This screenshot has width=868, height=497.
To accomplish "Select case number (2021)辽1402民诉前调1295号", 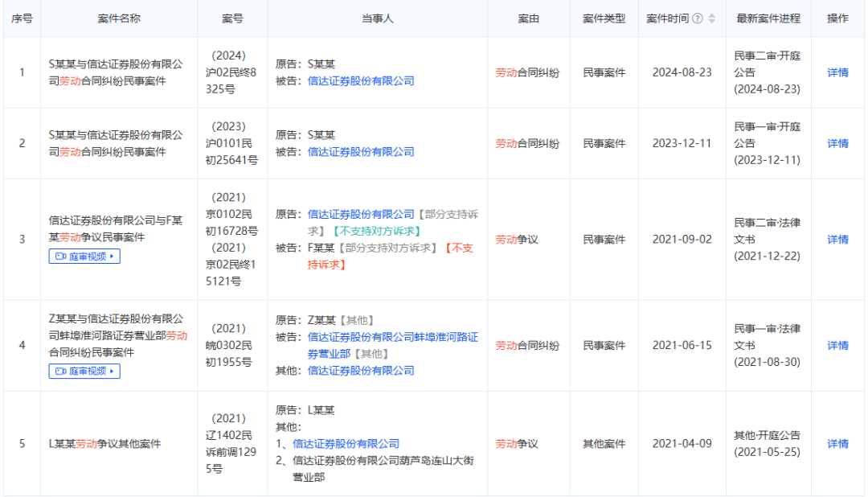I will tap(231, 444).
